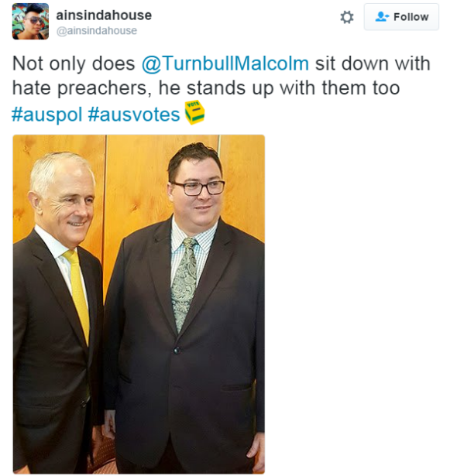Click the @ainsindahouse handle text
Viewport: 457px width, 476px height.
click(97, 31)
